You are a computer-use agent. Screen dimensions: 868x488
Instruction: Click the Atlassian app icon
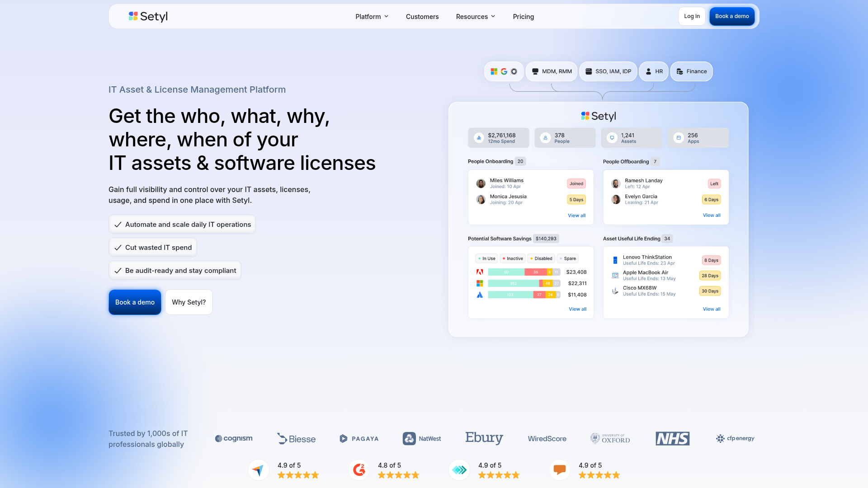pos(480,295)
